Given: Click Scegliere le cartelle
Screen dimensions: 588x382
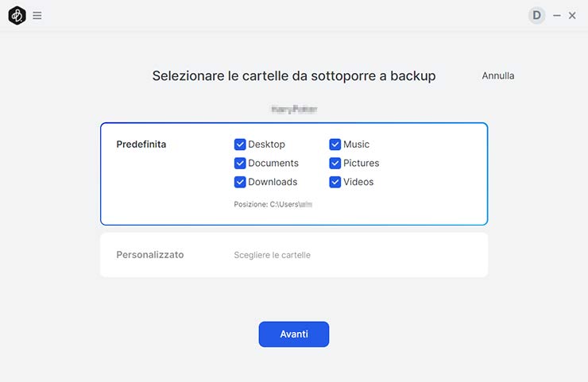Looking at the screenshot, I should [273, 255].
